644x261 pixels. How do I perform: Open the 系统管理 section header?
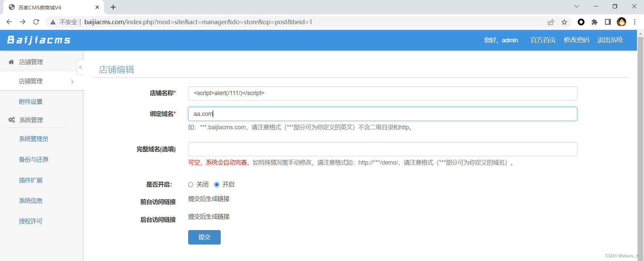click(x=31, y=120)
